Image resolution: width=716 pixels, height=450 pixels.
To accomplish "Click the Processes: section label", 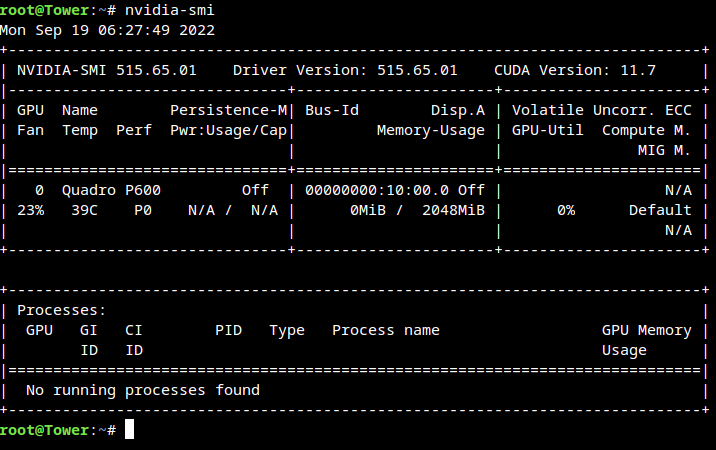I will click(61, 310).
